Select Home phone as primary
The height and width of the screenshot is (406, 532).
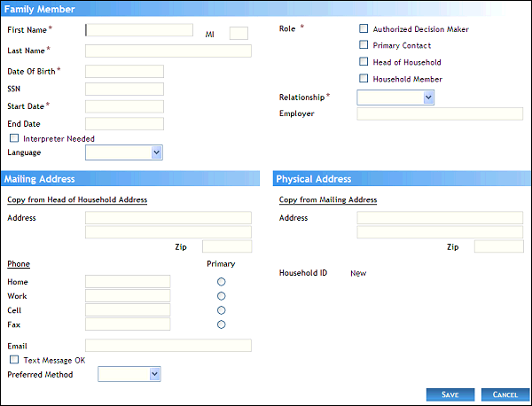[221, 282]
